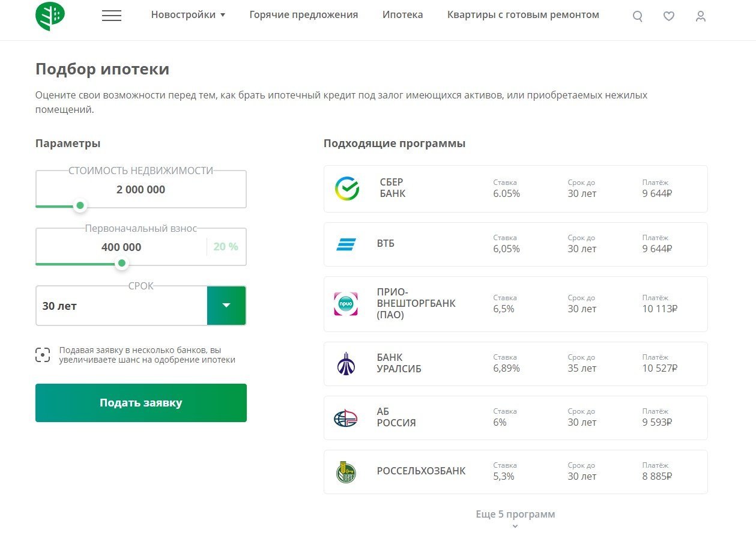Open the Срок term dropdown arrow
Screen dimensions: 756x538
(226, 306)
